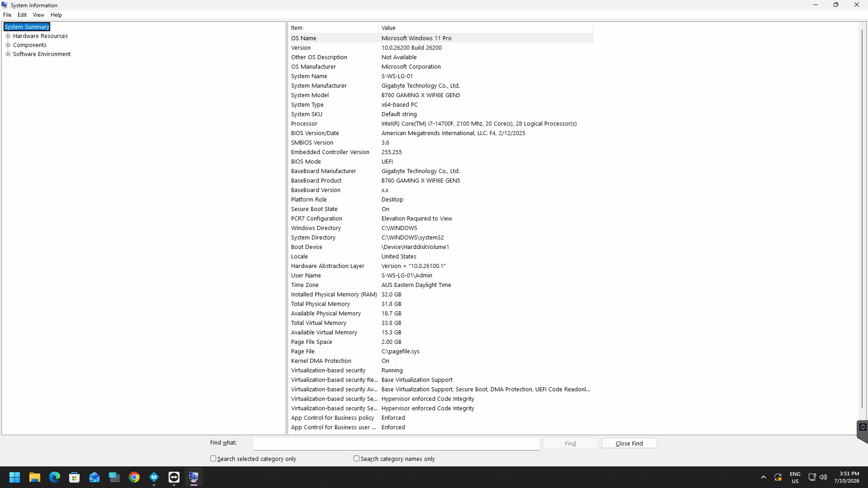Open the Microsoft Store taskbar icon
This screenshot has width=868, height=488.
point(75,477)
